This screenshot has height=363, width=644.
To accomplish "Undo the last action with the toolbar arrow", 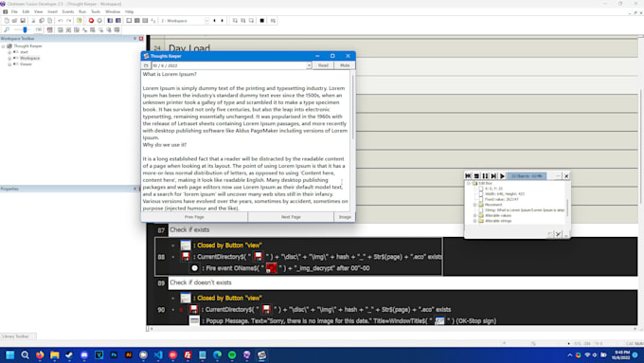I will pos(61,21).
